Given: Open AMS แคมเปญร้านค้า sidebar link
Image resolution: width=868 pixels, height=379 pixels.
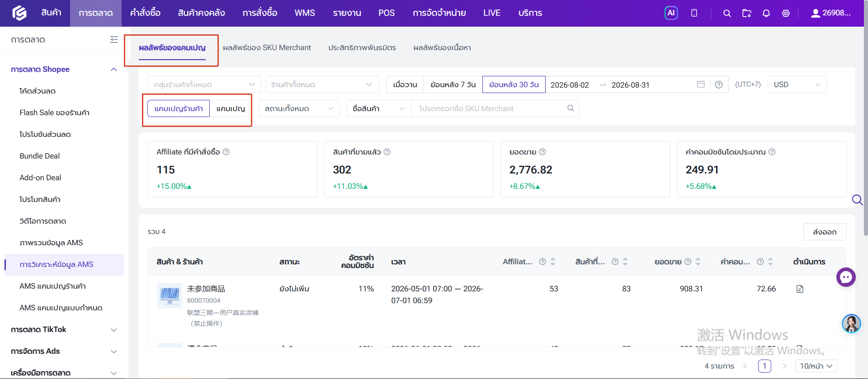Looking at the screenshot, I should [x=52, y=286].
